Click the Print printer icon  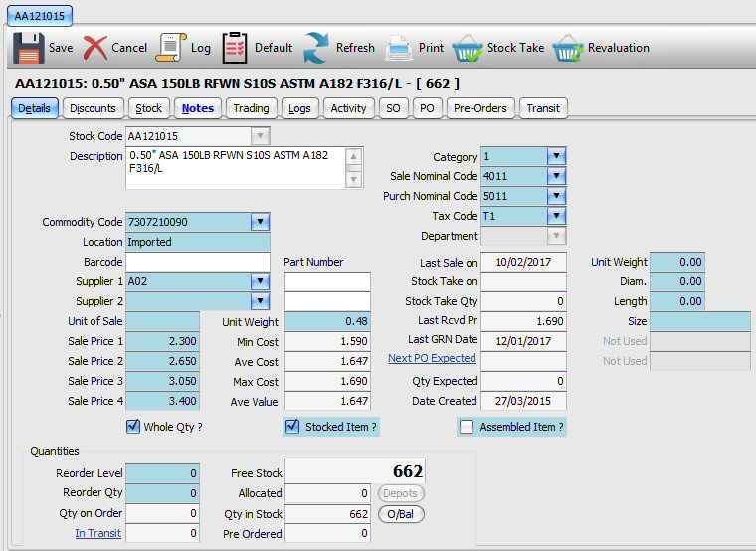point(399,47)
